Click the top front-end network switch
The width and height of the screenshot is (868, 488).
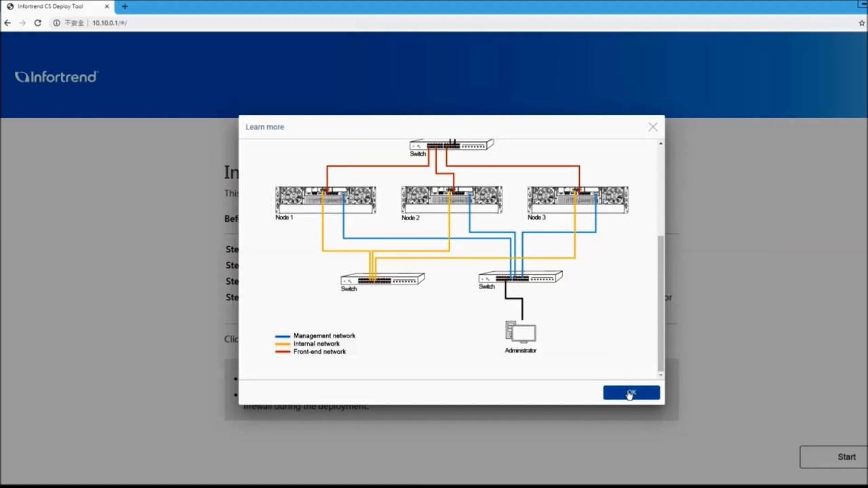(452, 144)
